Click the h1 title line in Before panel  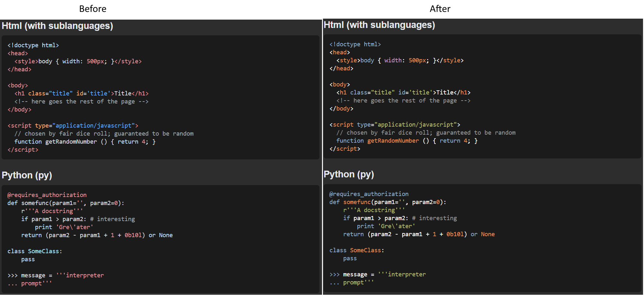(81, 94)
